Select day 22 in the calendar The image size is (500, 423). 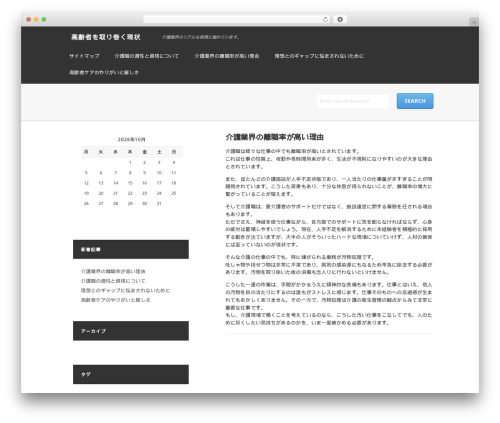click(130, 193)
